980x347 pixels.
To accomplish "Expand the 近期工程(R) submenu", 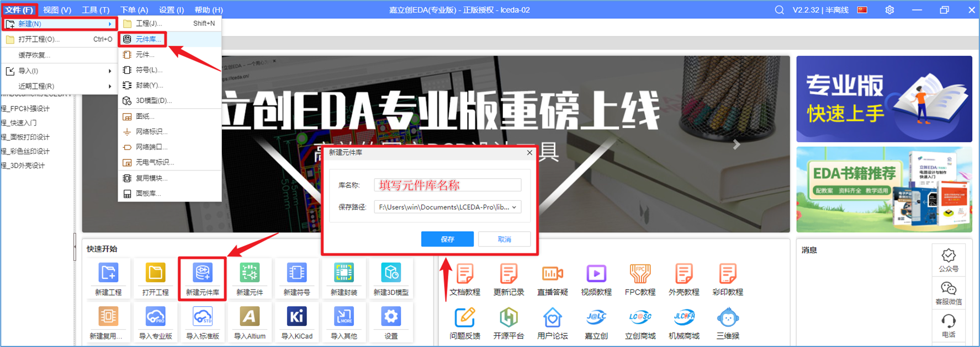I will click(59, 86).
